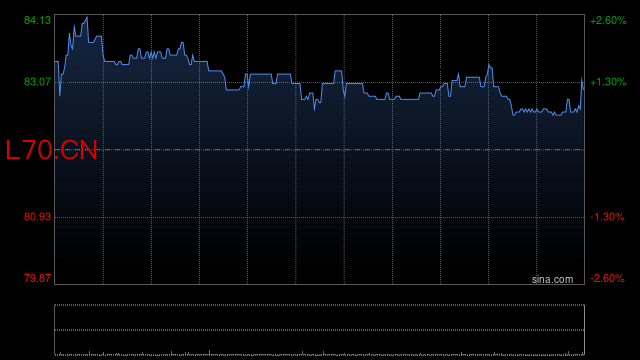Click the sina.com source label
640x360 pixels.
(x=552, y=279)
